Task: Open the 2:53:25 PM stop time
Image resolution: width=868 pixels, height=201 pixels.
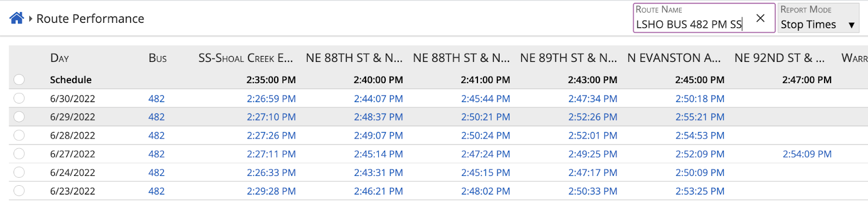Action: point(700,191)
